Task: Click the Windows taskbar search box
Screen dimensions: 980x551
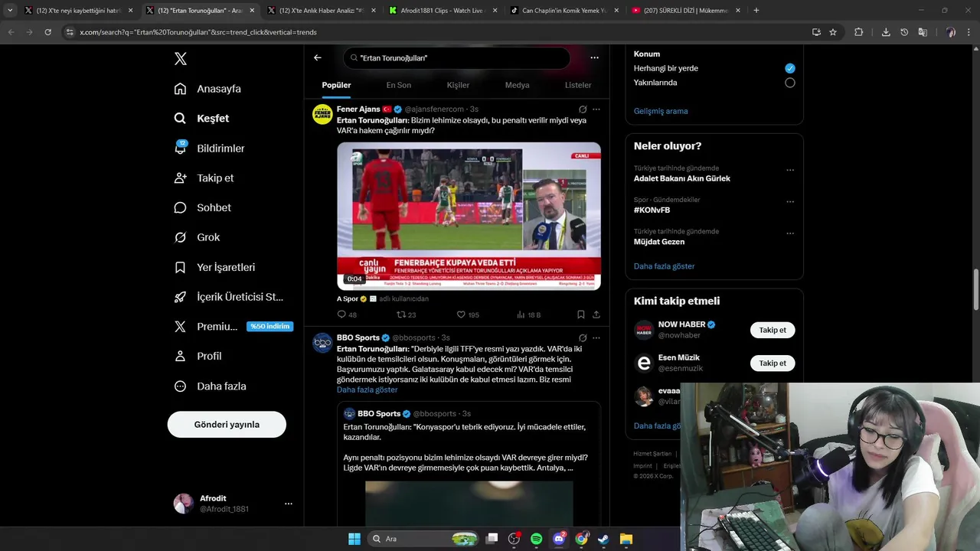Action: coord(423,539)
